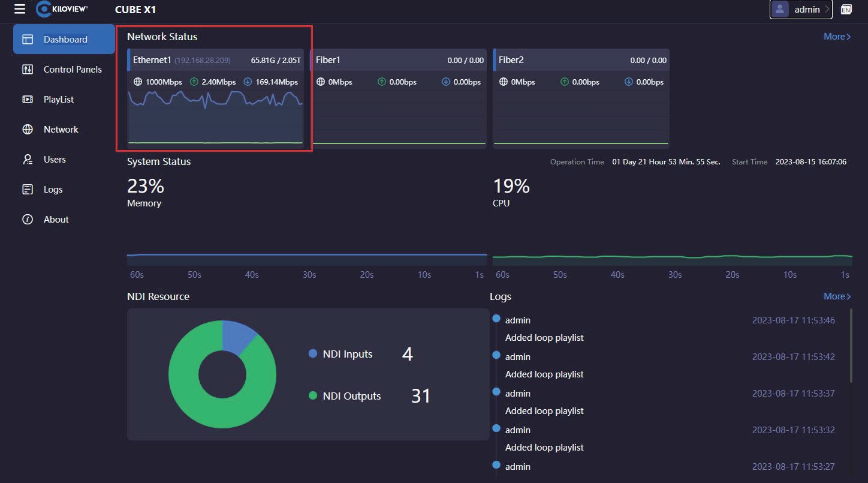Image resolution: width=868 pixels, height=483 pixels.
Task: Click the Logs document icon
Action: [x=28, y=190]
